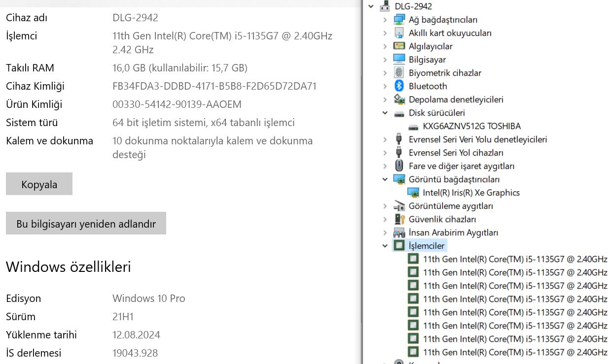The width and height of the screenshot is (611, 364).
Task: Click Bu bilgisayarı yeniden adlandır button
Action: click(x=86, y=224)
